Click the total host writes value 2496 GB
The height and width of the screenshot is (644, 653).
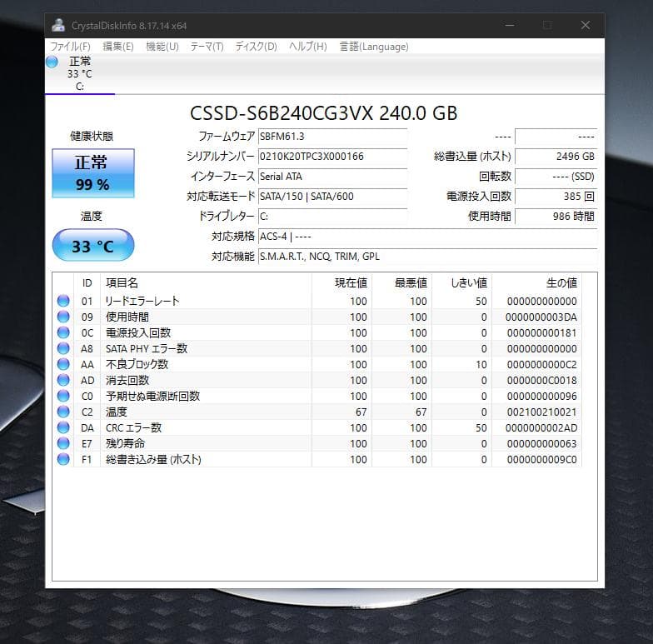point(556,157)
